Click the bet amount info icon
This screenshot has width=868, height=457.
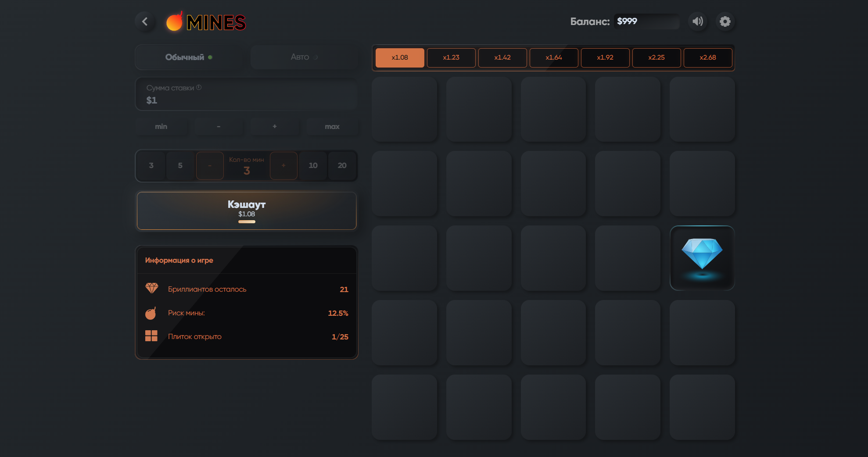point(199,87)
